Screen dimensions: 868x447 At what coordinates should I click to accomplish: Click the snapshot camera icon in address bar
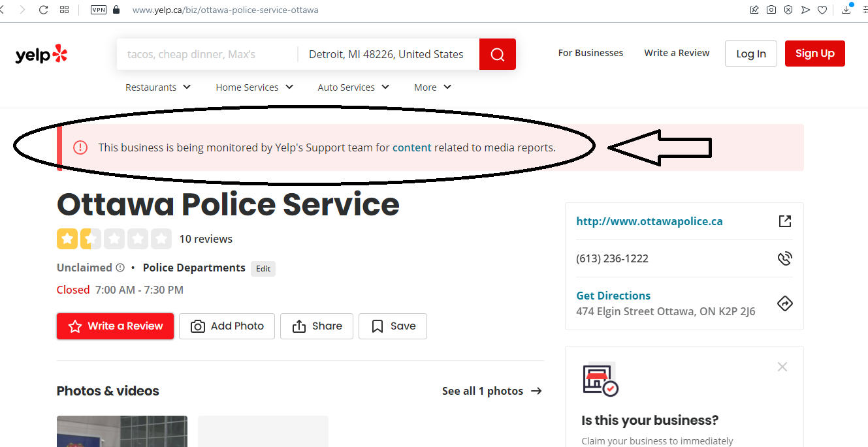(771, 10)
